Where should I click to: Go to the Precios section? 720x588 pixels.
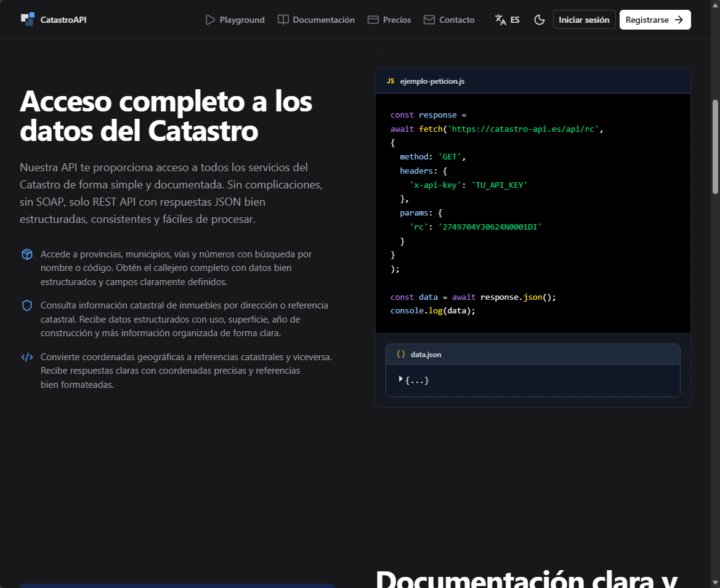[x=396, y=19]
